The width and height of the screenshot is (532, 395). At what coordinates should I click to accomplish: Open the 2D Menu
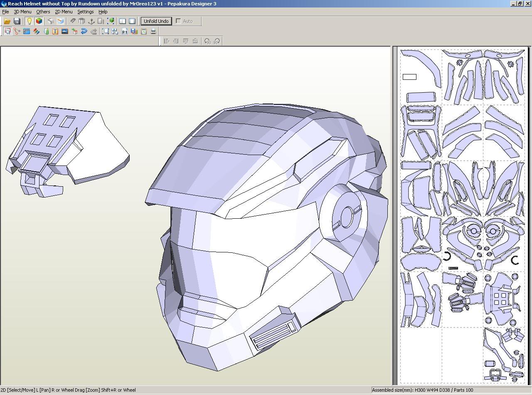point(64,12)
